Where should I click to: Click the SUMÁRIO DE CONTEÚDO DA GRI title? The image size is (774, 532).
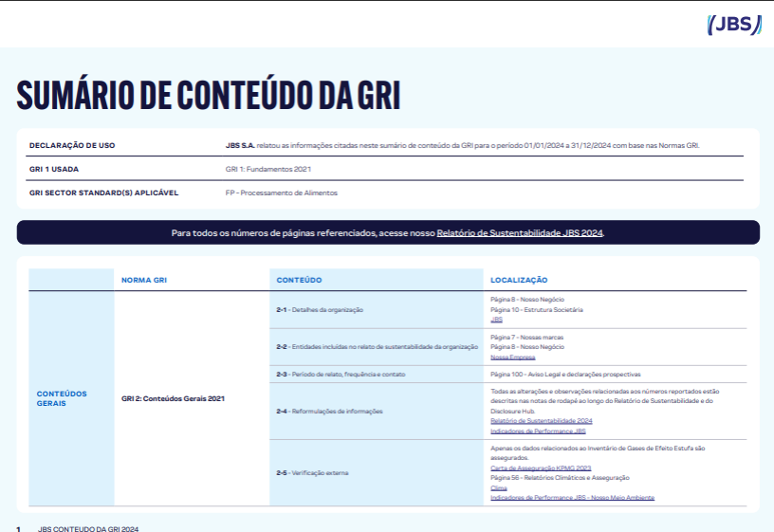209,95
